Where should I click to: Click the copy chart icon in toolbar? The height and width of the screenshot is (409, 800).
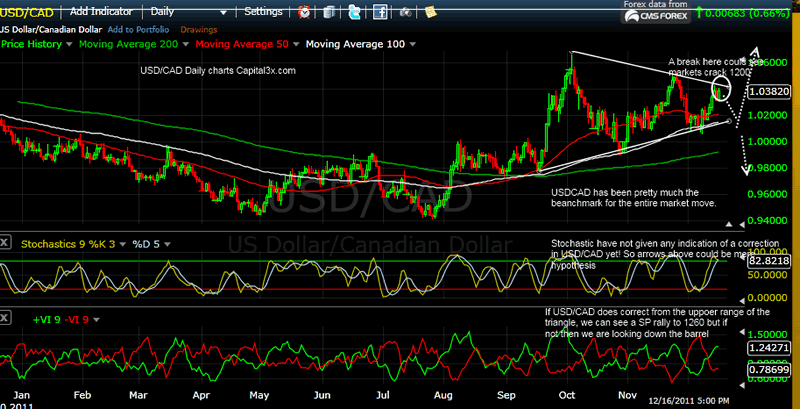[x=328, y=12]
